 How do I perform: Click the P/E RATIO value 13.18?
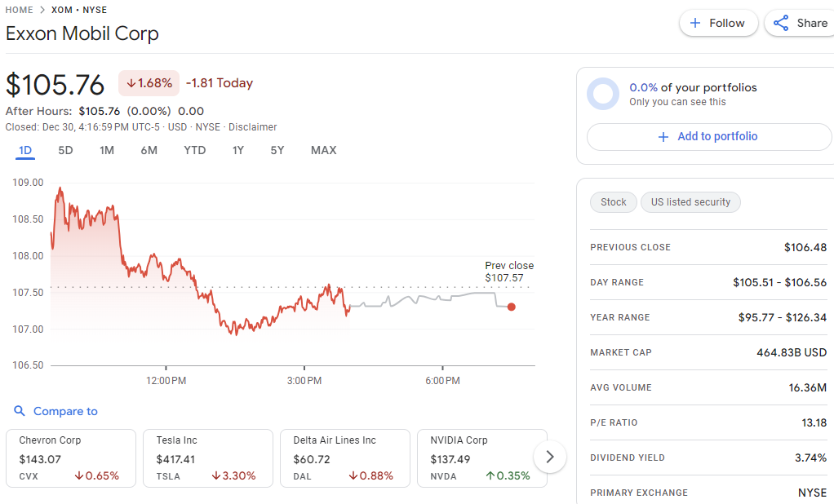coord(814,422)
